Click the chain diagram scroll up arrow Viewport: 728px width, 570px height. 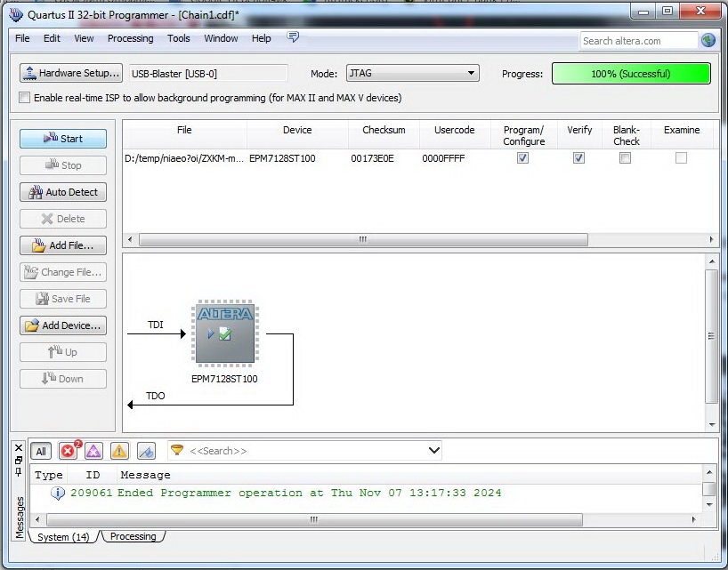(712, 262)
